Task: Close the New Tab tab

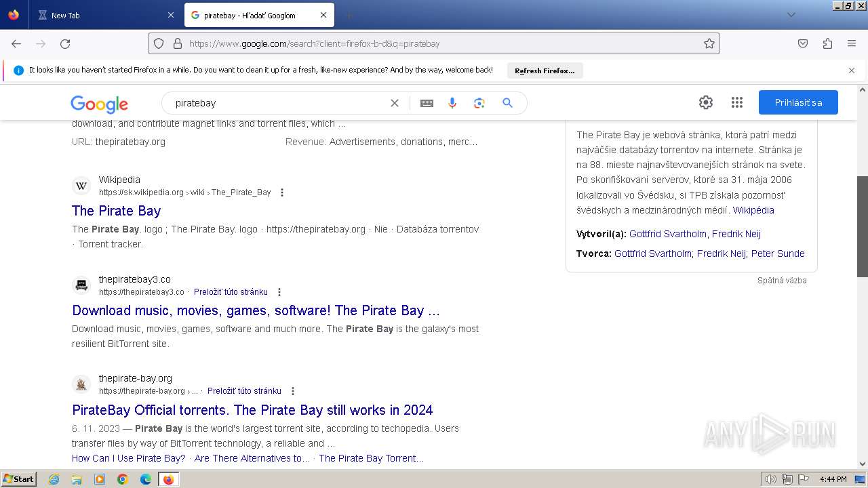Action: point(171,15)
